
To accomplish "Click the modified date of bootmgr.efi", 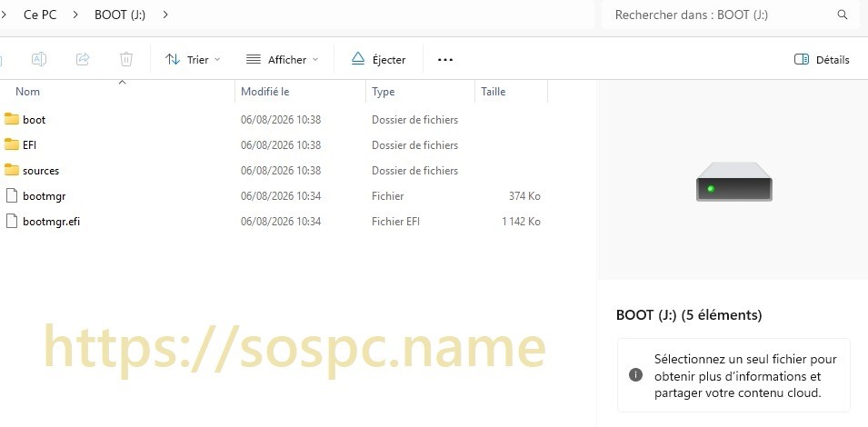I will (281, 222).
